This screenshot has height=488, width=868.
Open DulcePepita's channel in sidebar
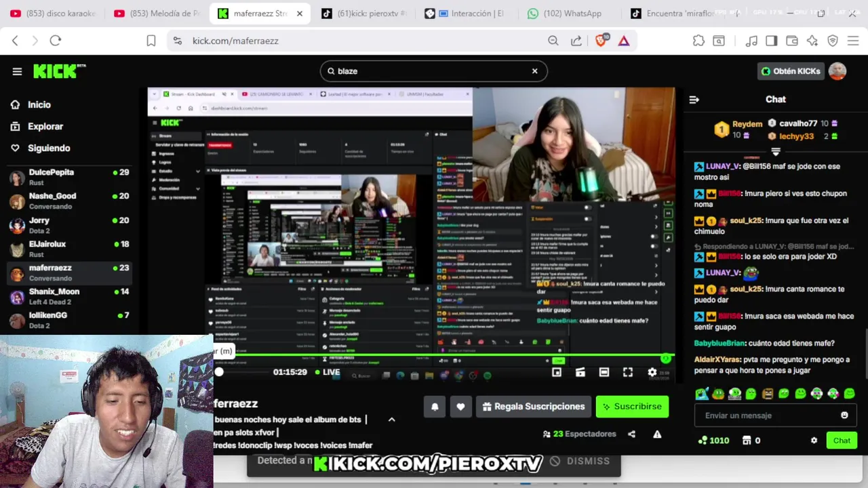(68, 178)
